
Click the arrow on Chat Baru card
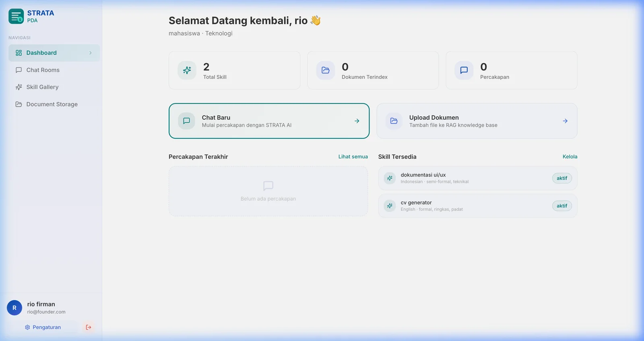[x=357, y=121]
